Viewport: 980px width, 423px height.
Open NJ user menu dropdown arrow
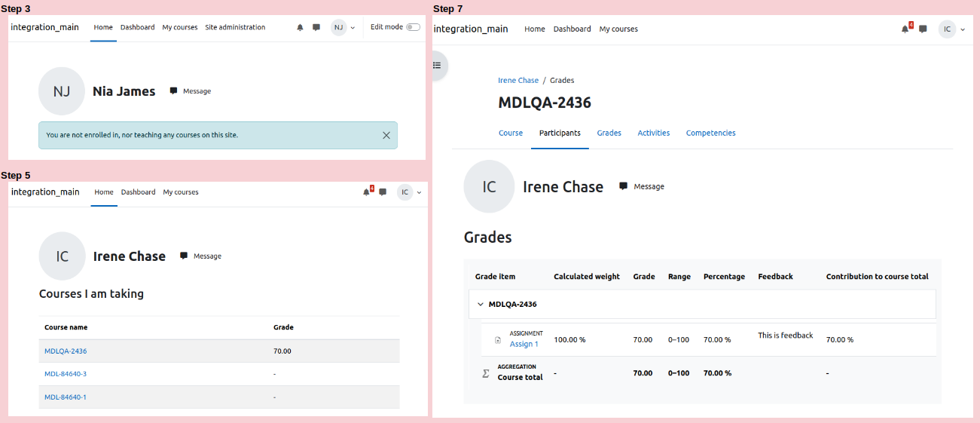coord(353,28)
